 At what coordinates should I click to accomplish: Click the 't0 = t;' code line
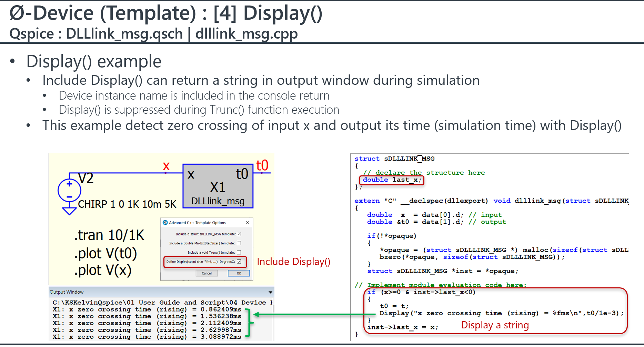(x=394, y=306)
